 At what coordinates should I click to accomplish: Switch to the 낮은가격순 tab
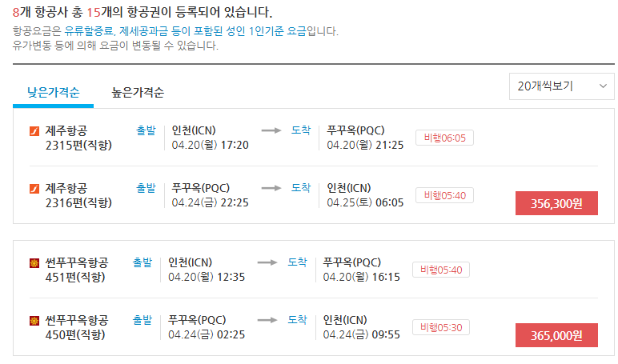[53, 92]
